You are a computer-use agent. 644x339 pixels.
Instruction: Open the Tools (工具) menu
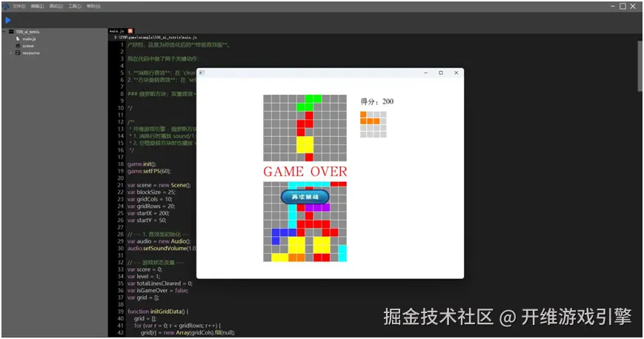(75, 6)
